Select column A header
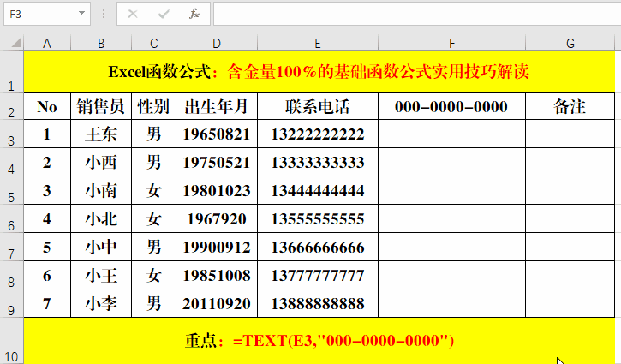The height and width of the screenshot is (364, 621). coord(47,43)
